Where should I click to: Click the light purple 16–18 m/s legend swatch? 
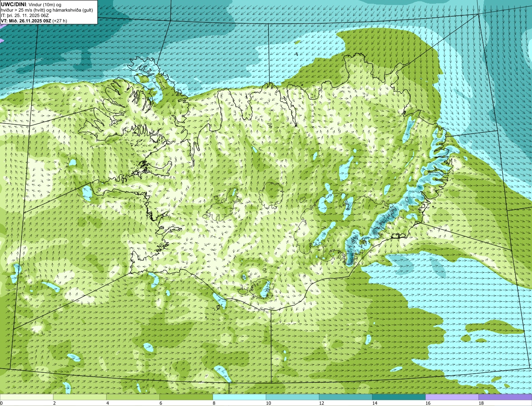coord(452,397)
